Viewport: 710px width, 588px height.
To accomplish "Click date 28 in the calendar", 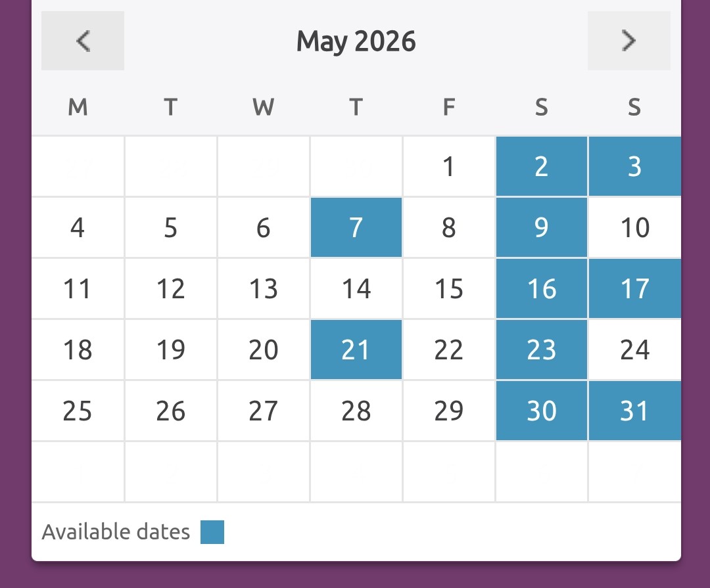I will 356,411.
